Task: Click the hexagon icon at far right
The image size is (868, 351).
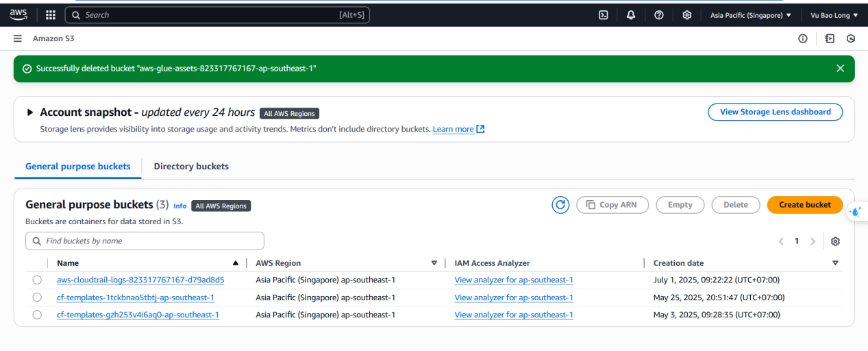Action: tap(851, 38)
